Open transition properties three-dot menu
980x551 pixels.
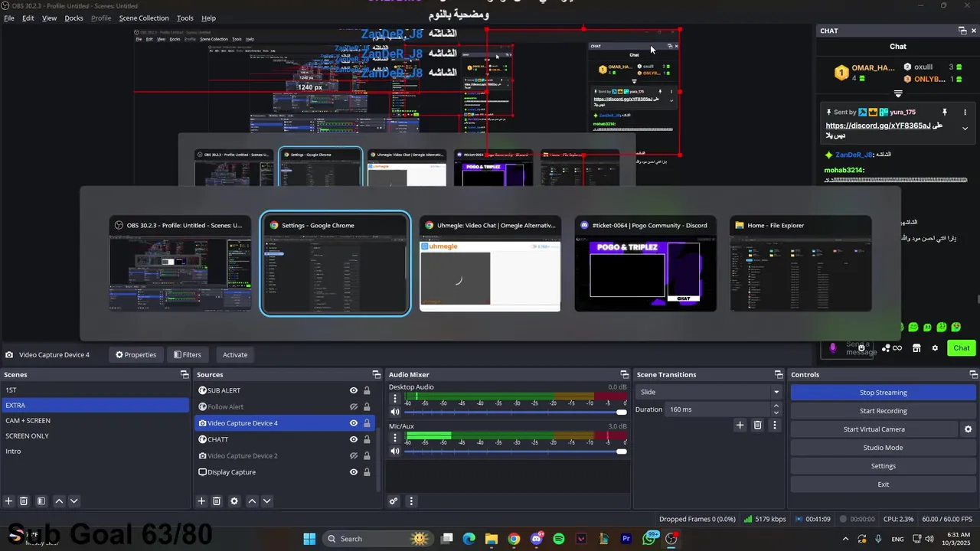(x=775, y=425)
